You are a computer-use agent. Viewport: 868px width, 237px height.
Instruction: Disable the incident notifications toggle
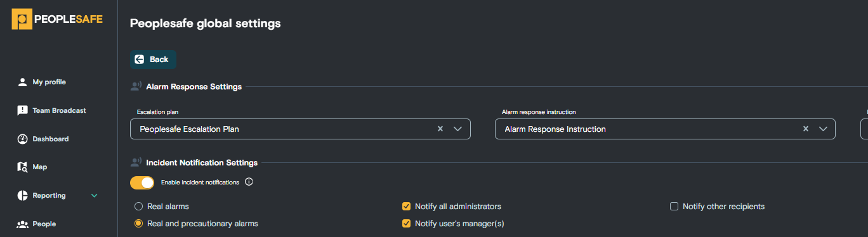click(x=142, y=183)
